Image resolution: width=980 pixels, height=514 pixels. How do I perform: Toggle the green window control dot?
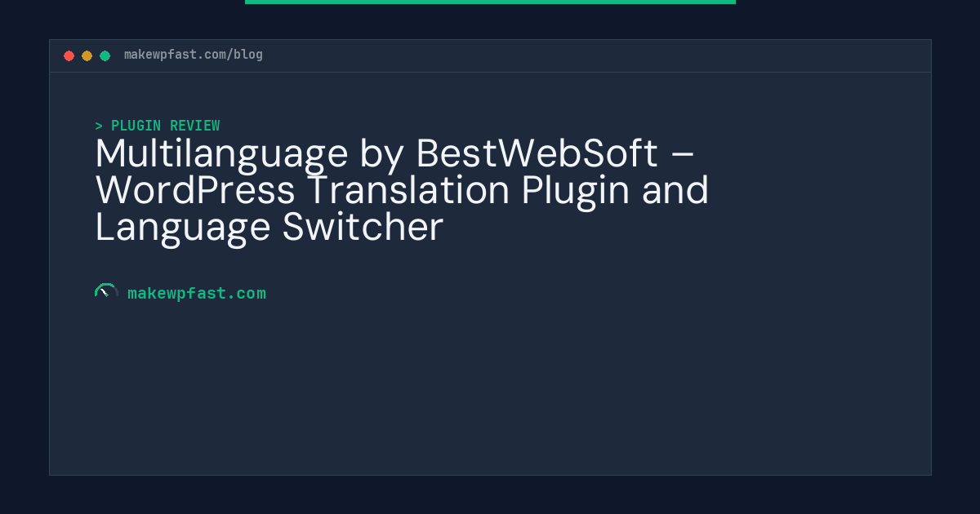tap(105, 55)
